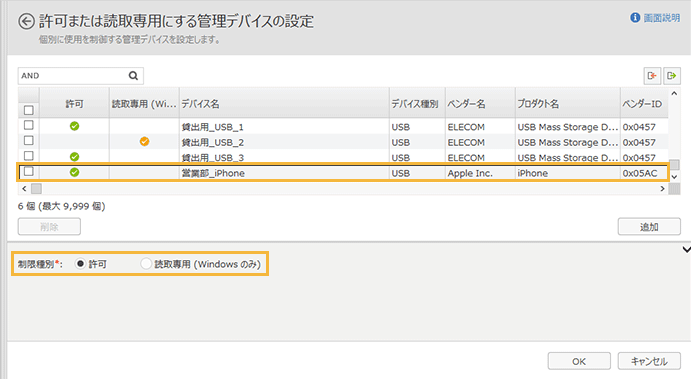This screenshot has height=379, width=691.
Task: Sort by the 読取専用 (Wi... column header
Action: pyautogui.click(x=144, y=104)
